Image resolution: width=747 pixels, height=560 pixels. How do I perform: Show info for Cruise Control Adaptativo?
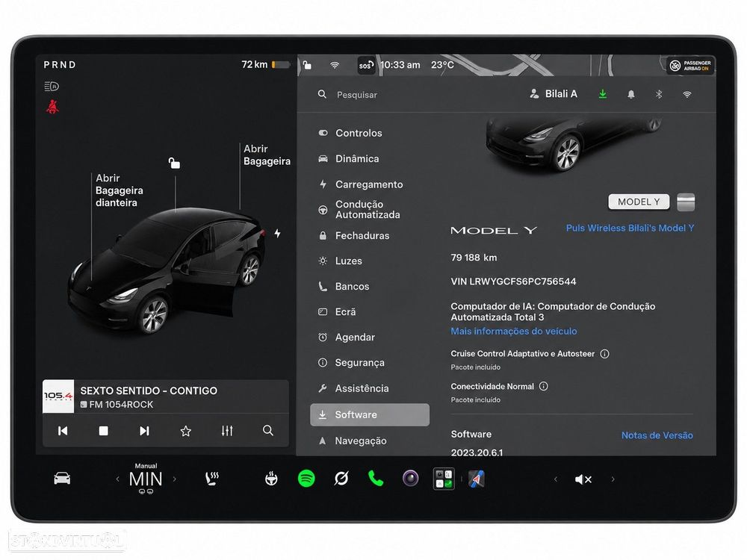pos(604,354)
